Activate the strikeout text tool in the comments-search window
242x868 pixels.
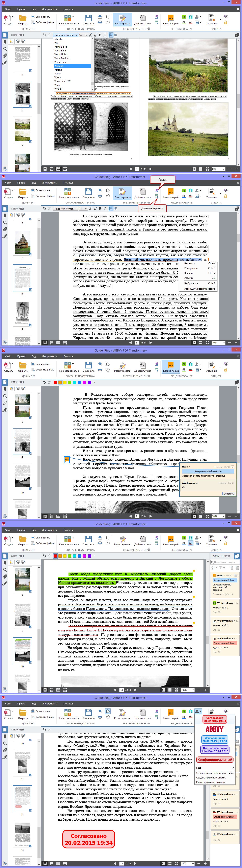(190, 543)
